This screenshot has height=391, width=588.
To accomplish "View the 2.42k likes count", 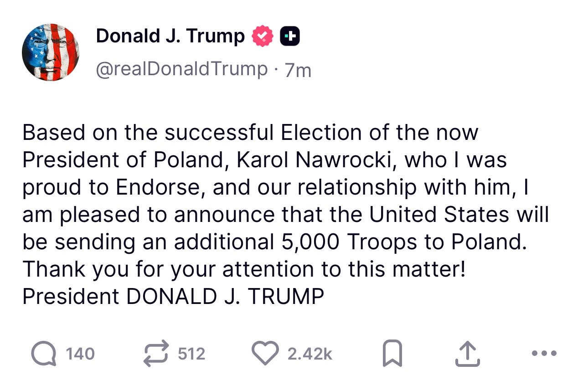I will [310, 354].
